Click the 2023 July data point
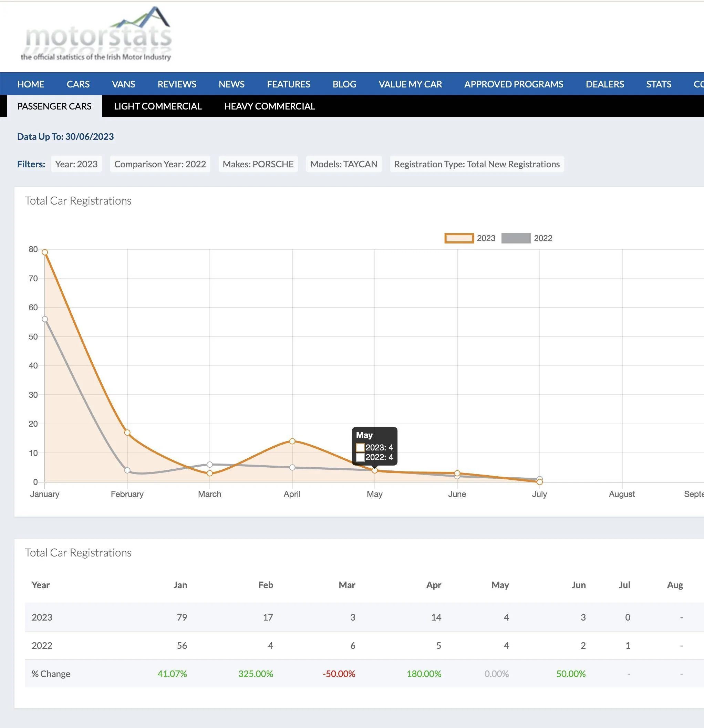 coord(540,482)
